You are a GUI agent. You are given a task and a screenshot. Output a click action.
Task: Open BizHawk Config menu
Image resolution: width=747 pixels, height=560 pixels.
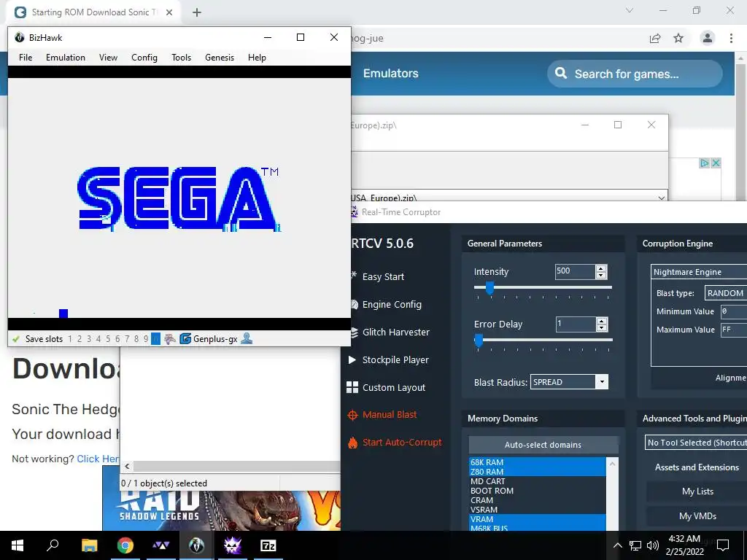click(144, 58)
